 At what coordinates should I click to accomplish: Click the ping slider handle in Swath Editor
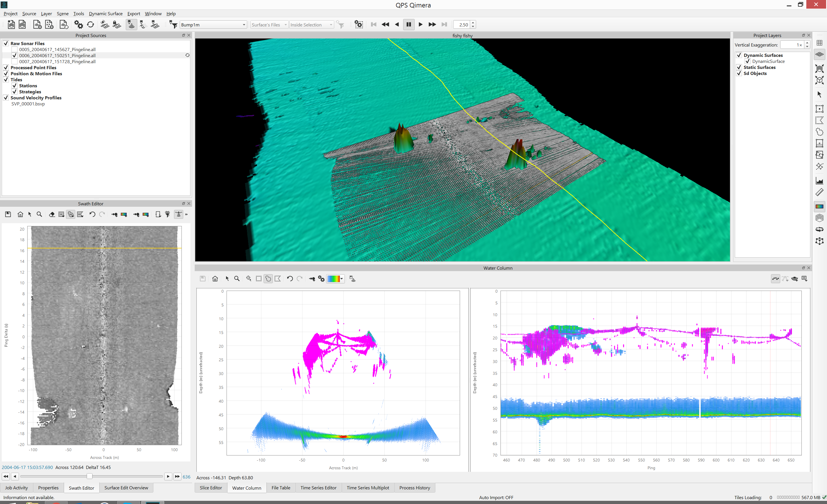tap(89, 476)
